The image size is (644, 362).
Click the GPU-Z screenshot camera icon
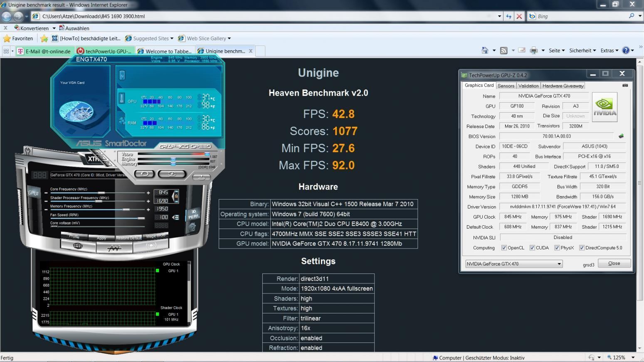point(624,85)
